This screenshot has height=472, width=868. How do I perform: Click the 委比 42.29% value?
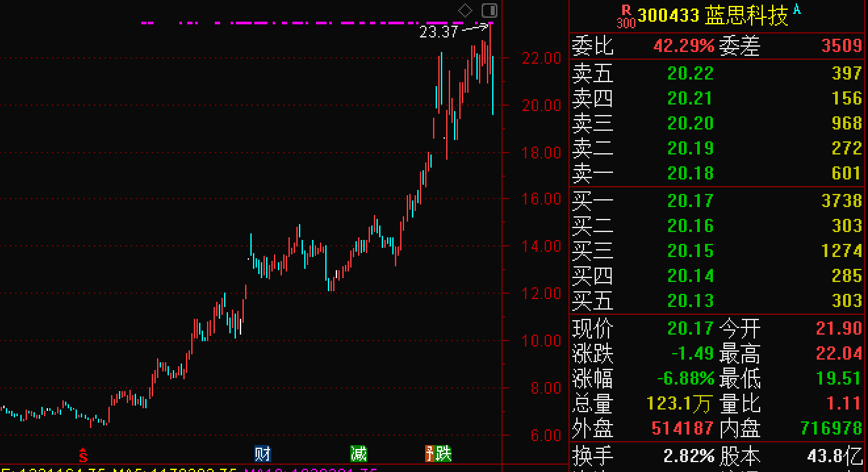coord(683,46)
